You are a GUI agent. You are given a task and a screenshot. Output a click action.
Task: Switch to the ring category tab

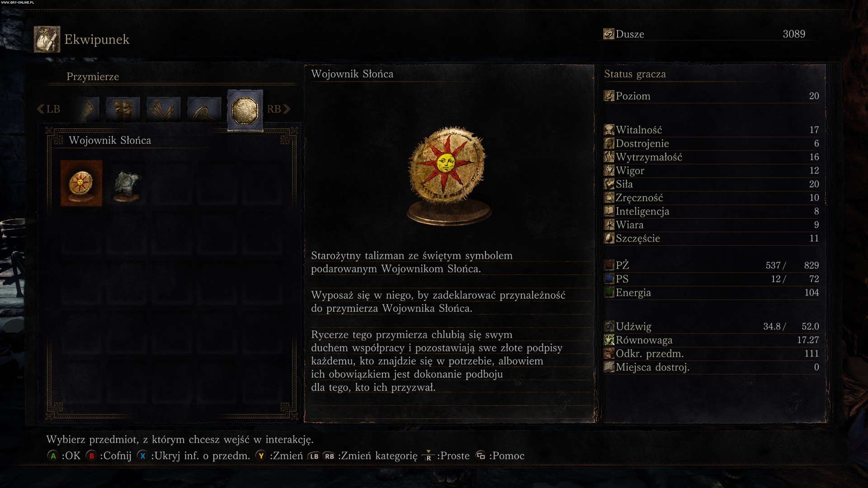tap(204, 109)
